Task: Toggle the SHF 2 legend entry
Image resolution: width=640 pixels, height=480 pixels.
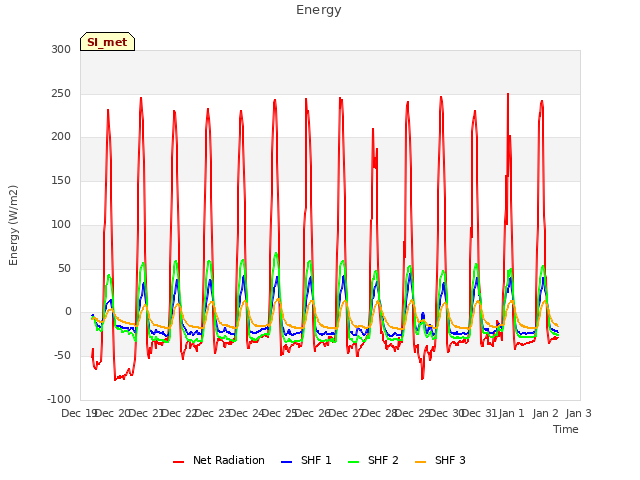Action: 373,460
